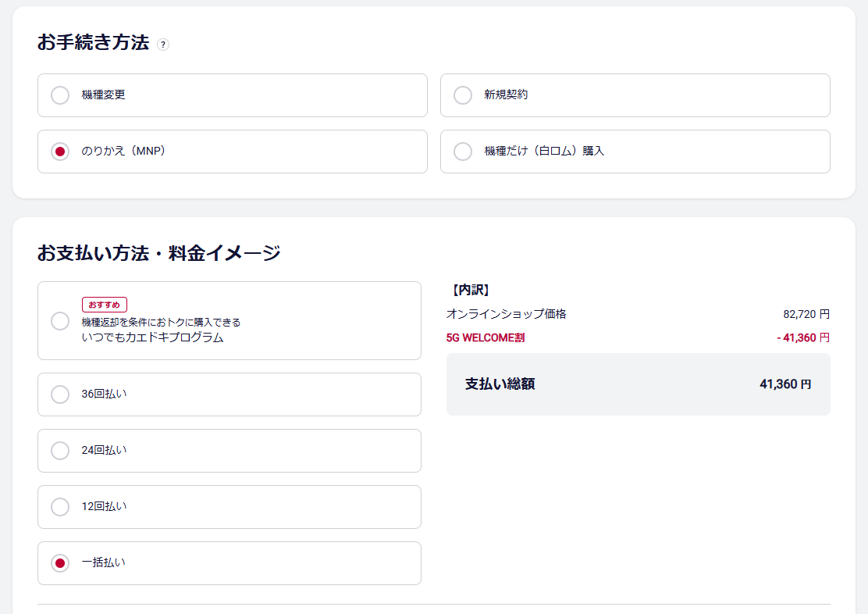This screenshot has width=868, height=614.
Task: Select いつでもカエドキプログラム payment option
Action: pos(60,321)
